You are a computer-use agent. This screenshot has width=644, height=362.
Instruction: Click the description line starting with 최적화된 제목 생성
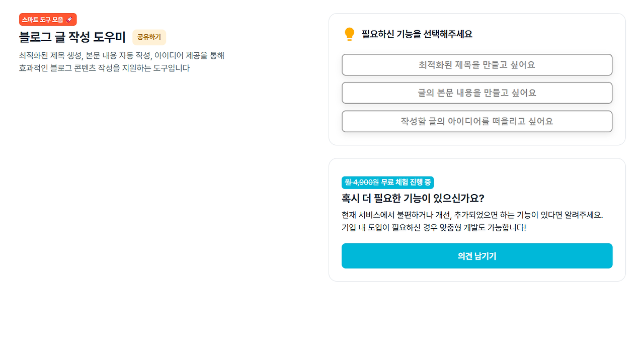point(121,55)
